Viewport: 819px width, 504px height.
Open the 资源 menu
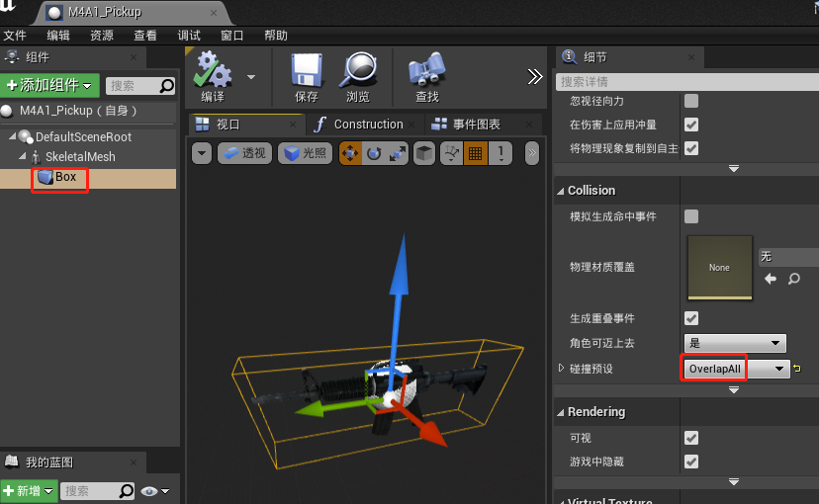click(x=101, y=36)
